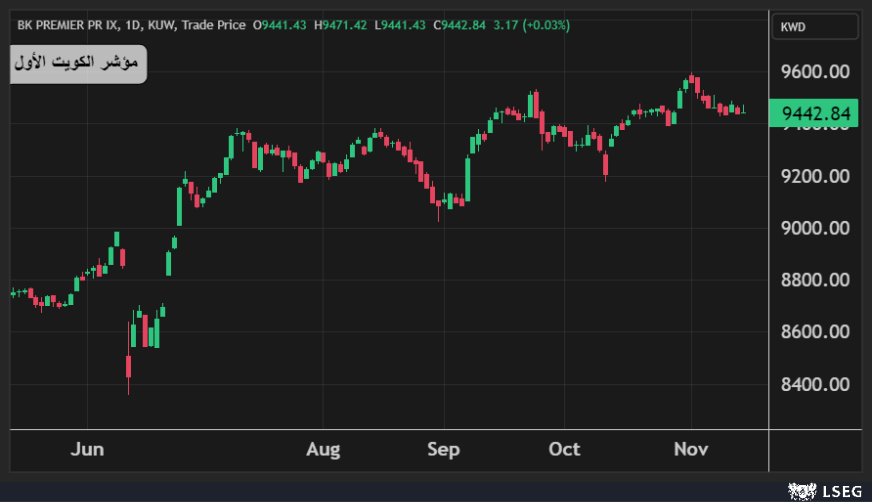Click the 8800.00 price axis label
Screen dimensions: 872x502
click(x=815, y=280)
